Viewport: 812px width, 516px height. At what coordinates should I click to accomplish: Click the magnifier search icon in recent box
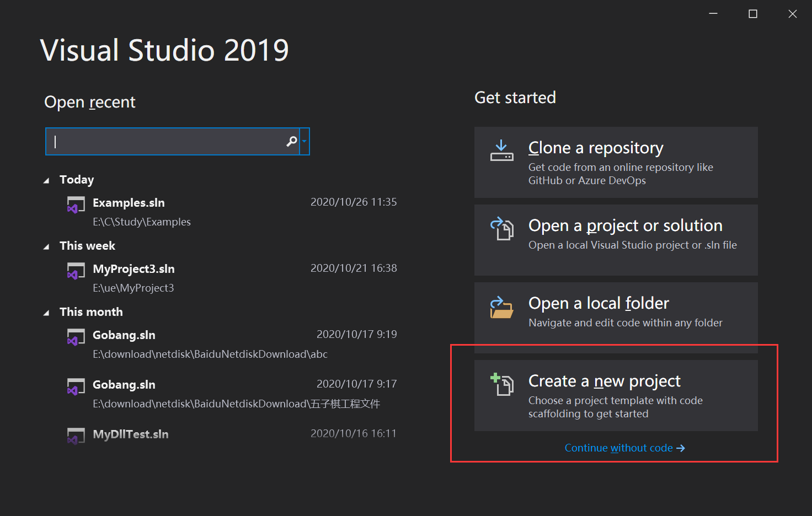[x=292, y=142]
